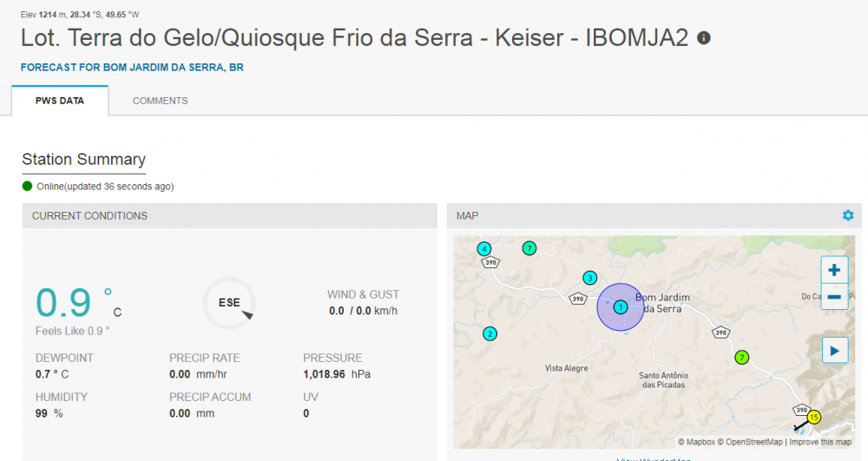
Task: Click station marker 3 on the map
Action: point(590,278)
